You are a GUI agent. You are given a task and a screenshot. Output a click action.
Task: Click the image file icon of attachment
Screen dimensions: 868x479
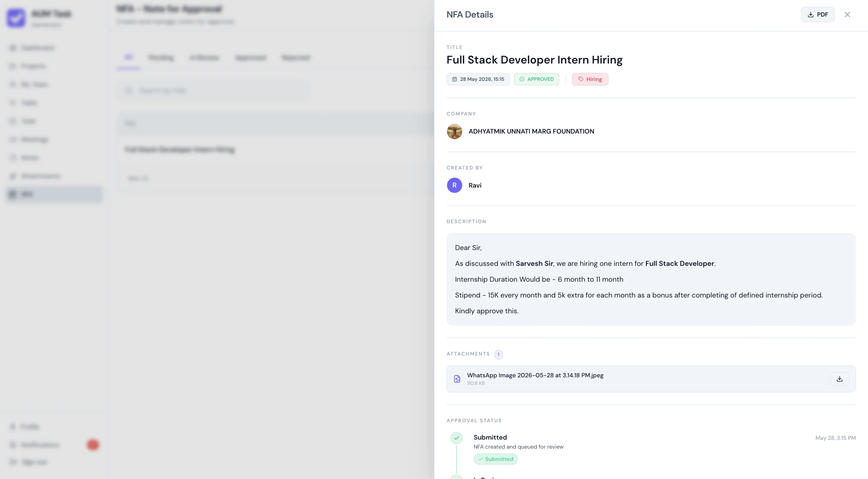coord(457,379)
